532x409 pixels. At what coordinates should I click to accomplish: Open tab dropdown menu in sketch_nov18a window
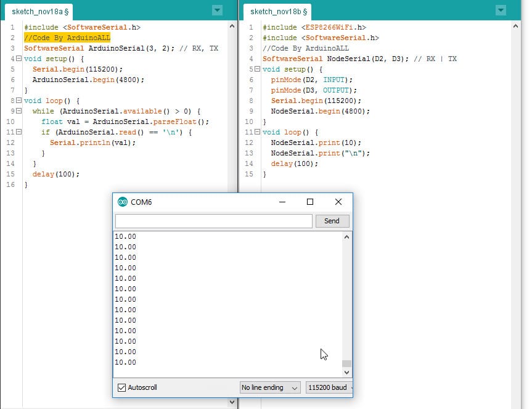click(x=217, y=10)
